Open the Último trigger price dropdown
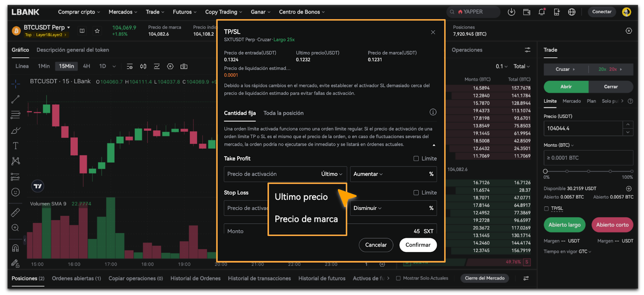 coord(332,174)
